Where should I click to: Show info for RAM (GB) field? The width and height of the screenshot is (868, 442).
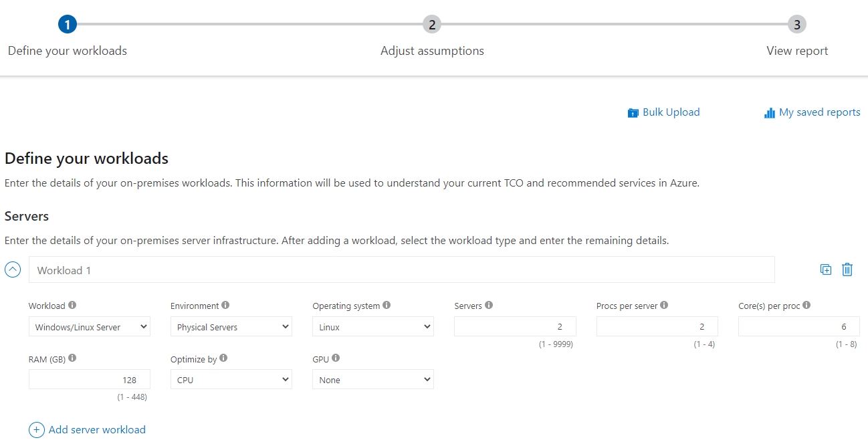point(72,358)
